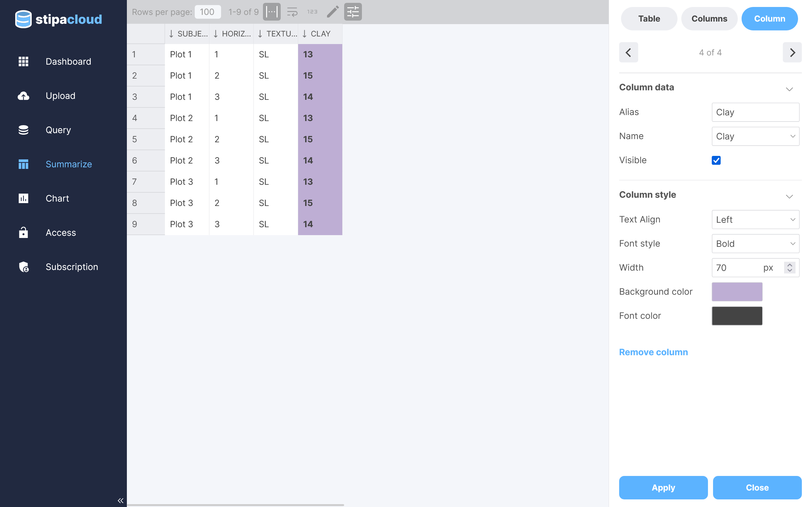812x507 pixels.
Task: Open the Name dropdown showing Clay
Action: pyautogui.click(x=755, y=137)
